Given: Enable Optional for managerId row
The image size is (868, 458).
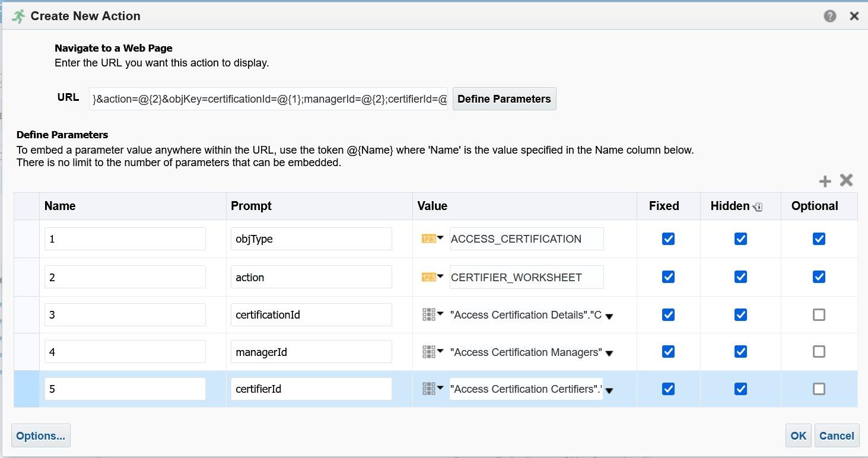Looking at the screenshot, I should [x=819, y=352].
